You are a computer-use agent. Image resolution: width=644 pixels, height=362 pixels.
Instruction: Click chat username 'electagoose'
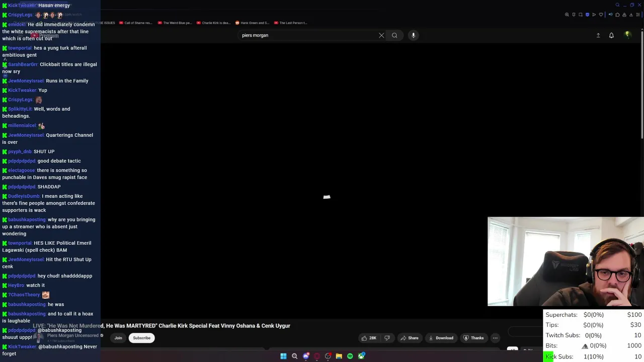[21, 170]
